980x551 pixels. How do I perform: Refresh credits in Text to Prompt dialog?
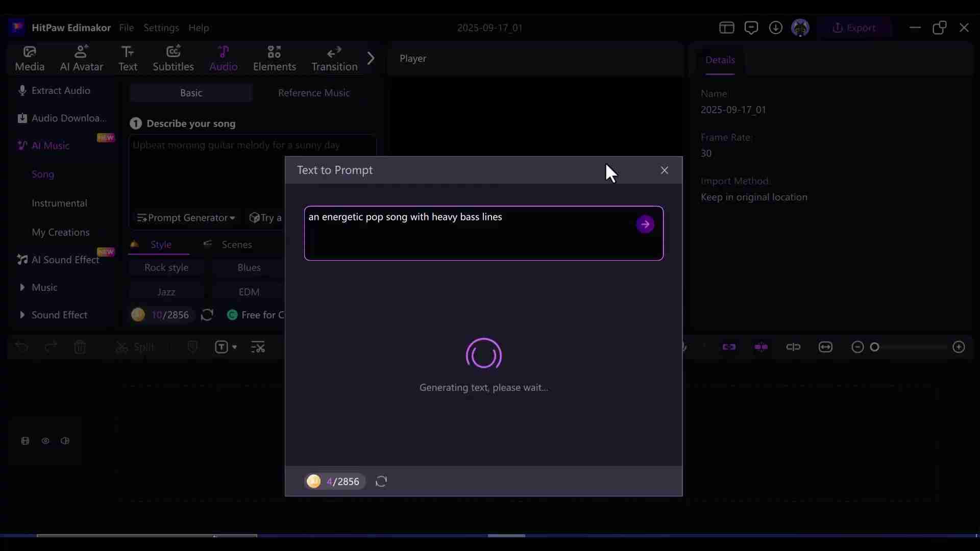pyautogui.click(x=381, y=482)
